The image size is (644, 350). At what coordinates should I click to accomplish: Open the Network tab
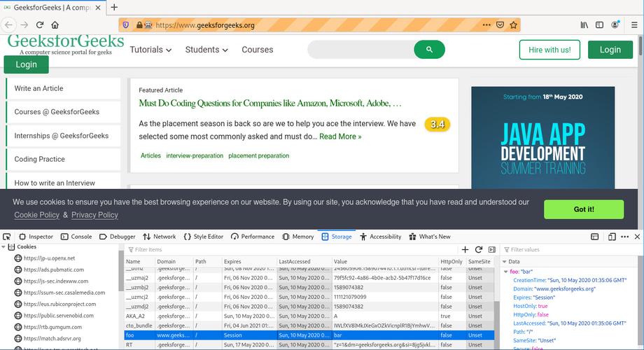[x=160, y=237]
